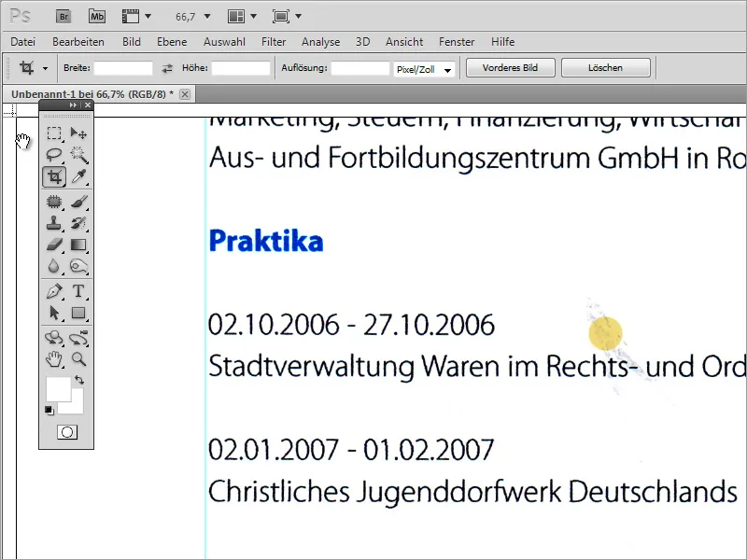Select the Rectangle shape tool

tap(78, 313)
